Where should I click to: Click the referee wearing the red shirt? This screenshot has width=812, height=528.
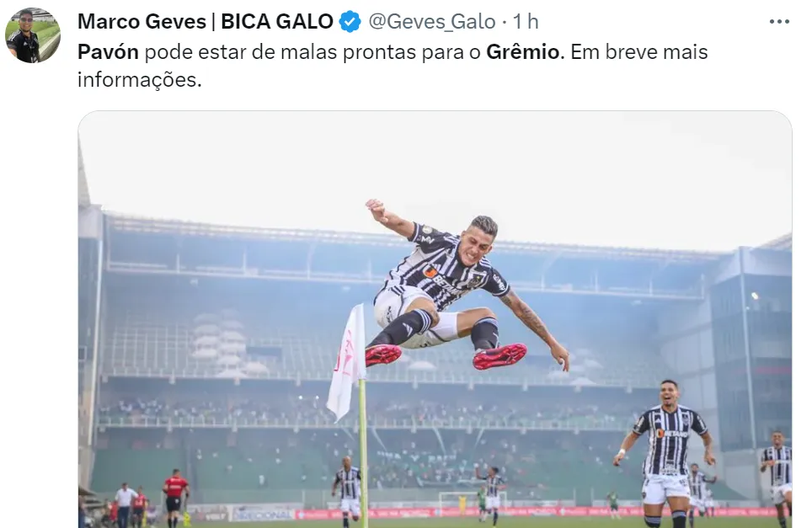(x=176, y=497)
